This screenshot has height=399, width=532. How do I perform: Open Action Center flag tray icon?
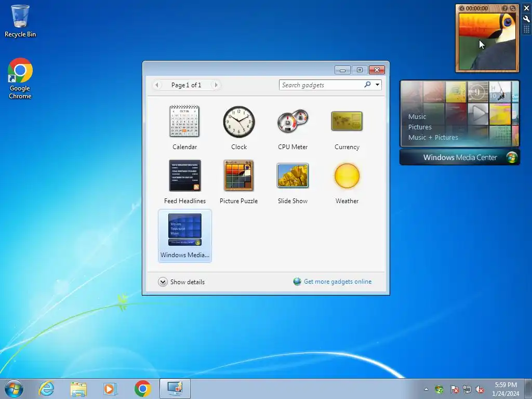pos(454,389)
